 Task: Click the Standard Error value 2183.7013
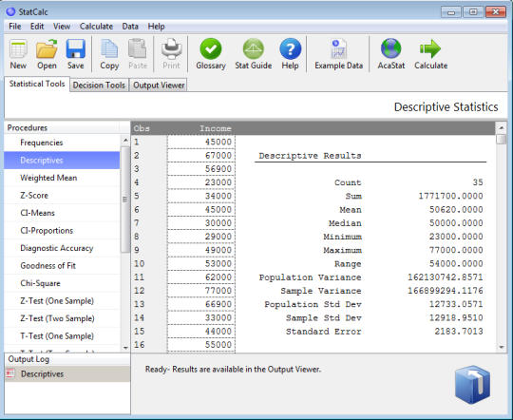458,332
